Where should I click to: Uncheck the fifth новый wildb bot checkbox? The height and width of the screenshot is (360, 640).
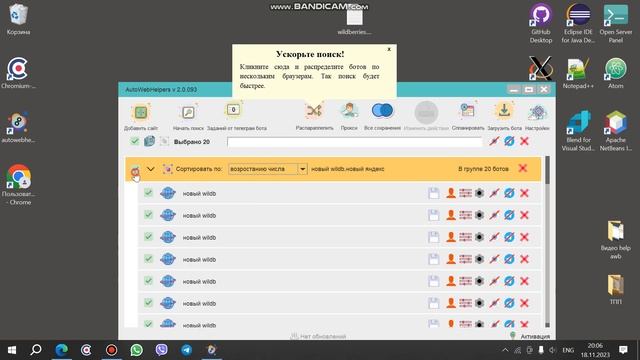coord(148,281)
